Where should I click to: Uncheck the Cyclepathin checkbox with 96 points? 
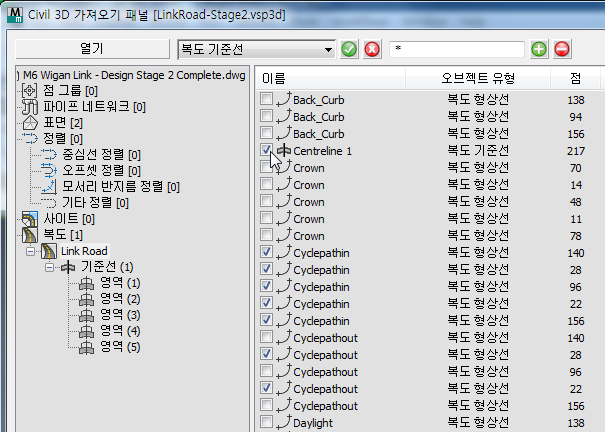click(x=266, y=285)
